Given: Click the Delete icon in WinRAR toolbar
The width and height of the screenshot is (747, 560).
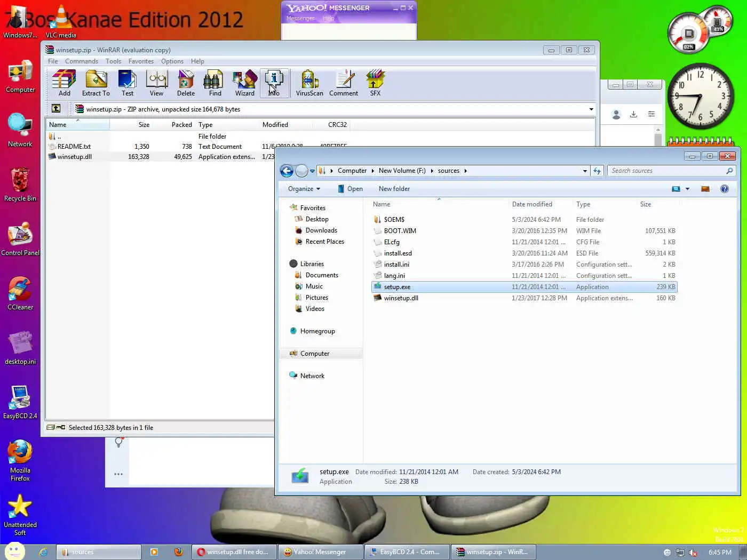Looking at the screenshot, I should point(186,83).
